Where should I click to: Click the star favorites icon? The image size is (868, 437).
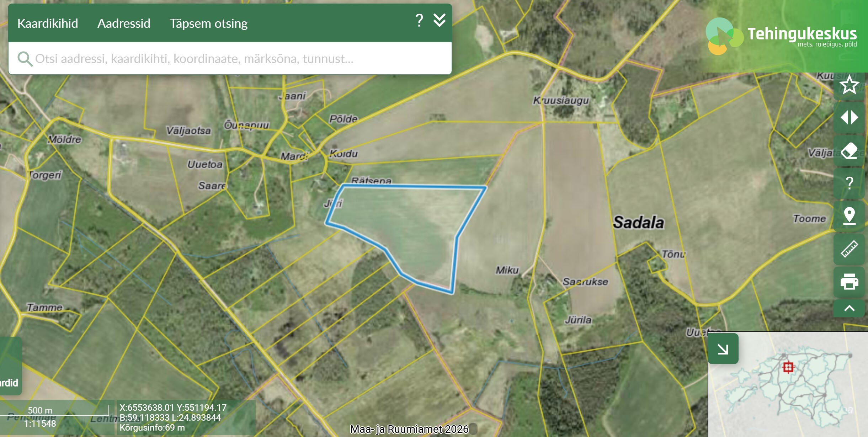[x=849, y=85]
